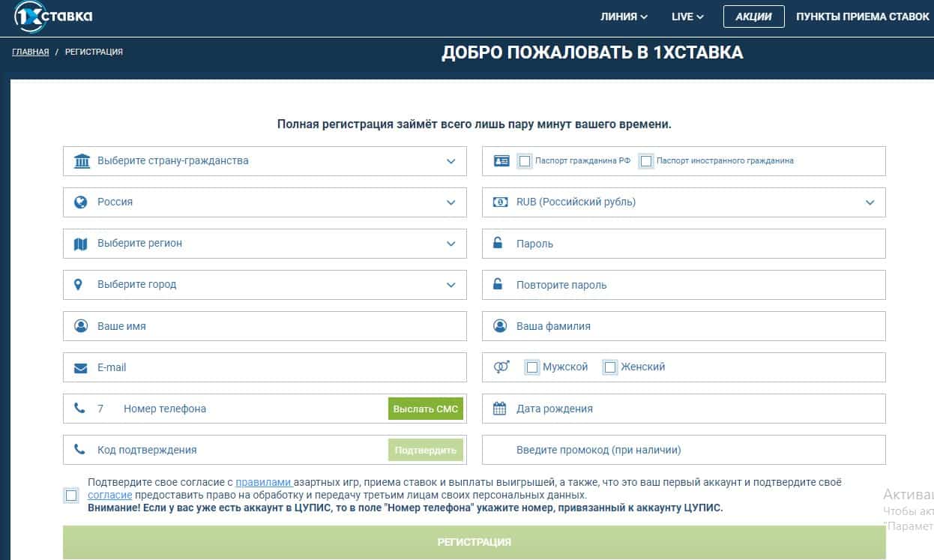Click the padlock icon beside Пароль
The image size is (934, 560).
(498, 243)
